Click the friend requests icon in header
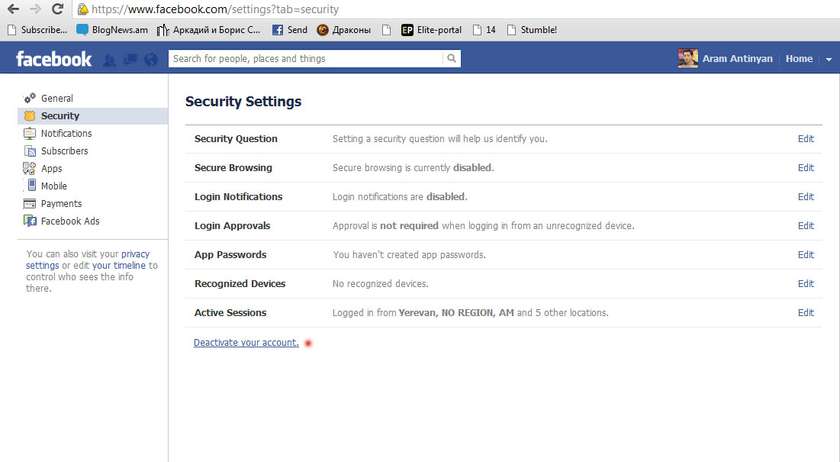The width and height of the screenshot is (840, 462). pos(110,59)
